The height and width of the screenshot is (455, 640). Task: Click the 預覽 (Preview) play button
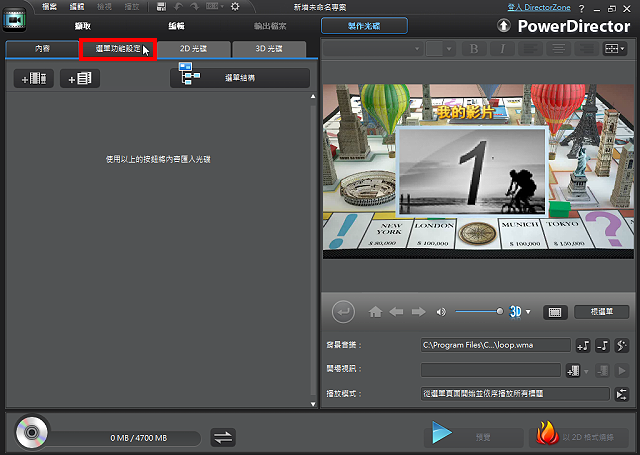(x=474, y=437)
